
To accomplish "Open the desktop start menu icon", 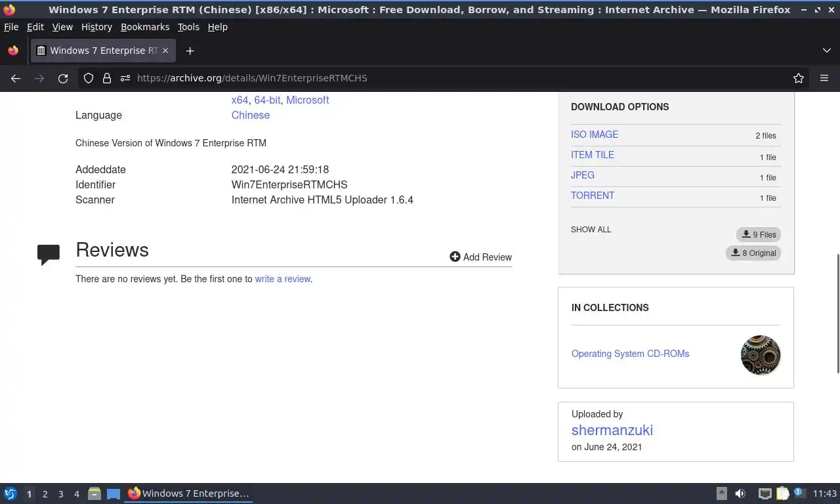I will point(10,493).
